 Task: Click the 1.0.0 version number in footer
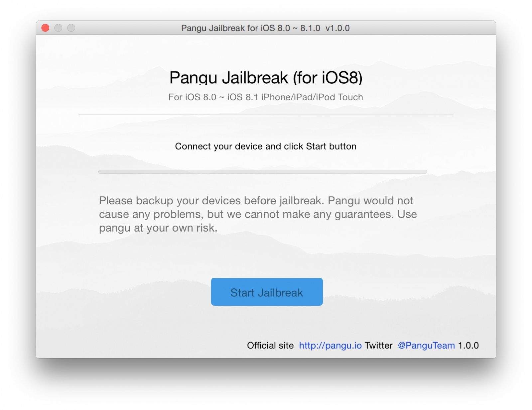[468, 346]
